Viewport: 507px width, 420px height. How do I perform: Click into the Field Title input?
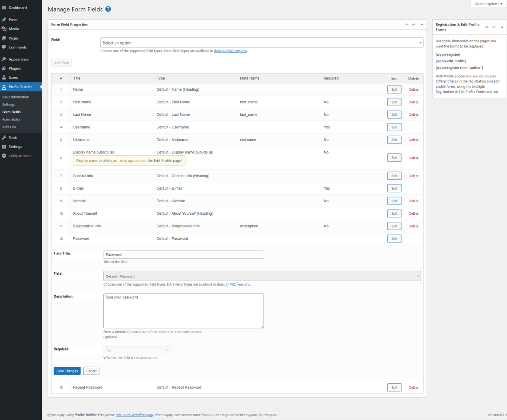(x=184, y=255)
